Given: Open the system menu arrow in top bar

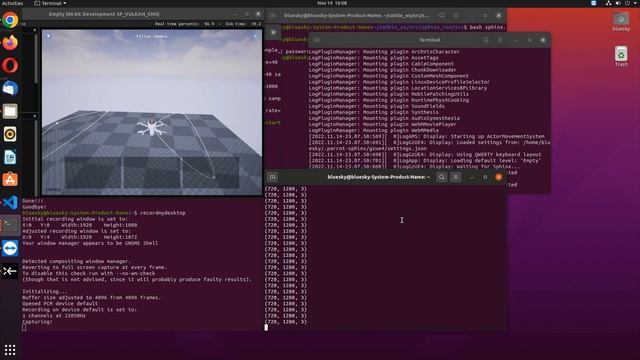Looking at the screenshot, I should tap(636, 3).
